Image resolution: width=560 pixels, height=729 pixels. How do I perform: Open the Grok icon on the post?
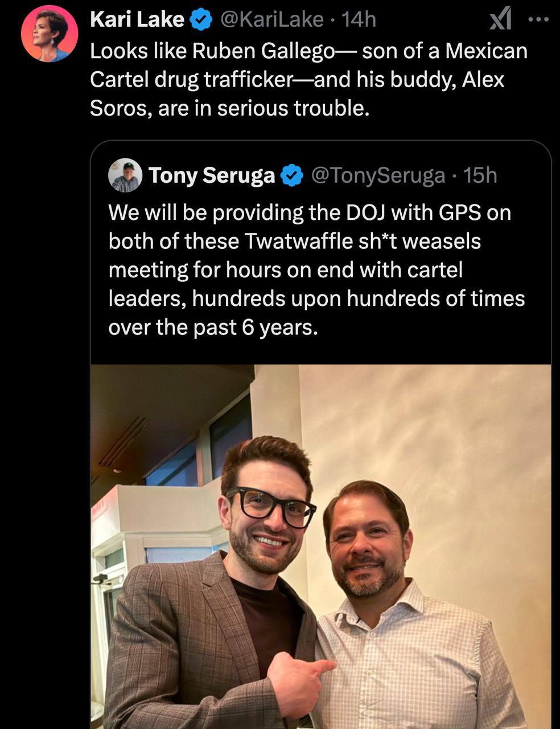click(500, 20)
